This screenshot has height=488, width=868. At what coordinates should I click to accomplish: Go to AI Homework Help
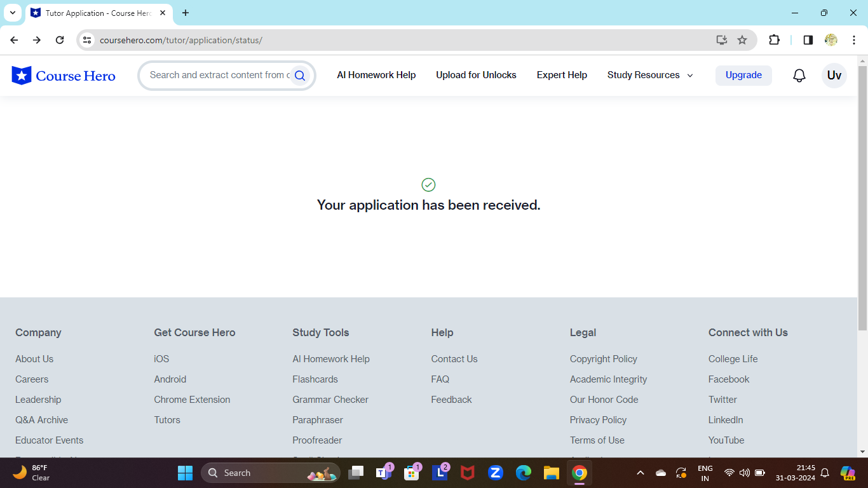point(376,75)
